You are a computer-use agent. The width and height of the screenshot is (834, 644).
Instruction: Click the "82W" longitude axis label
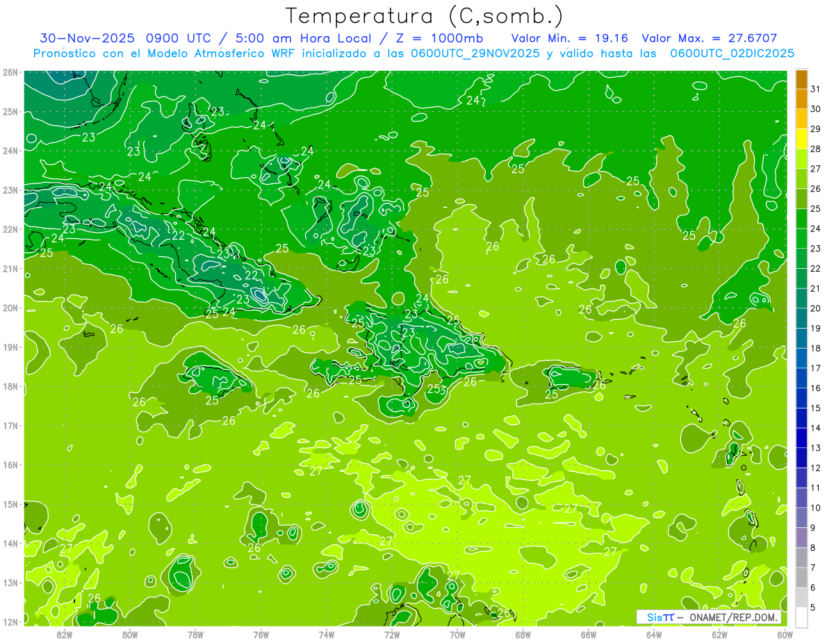pos(65,634)
